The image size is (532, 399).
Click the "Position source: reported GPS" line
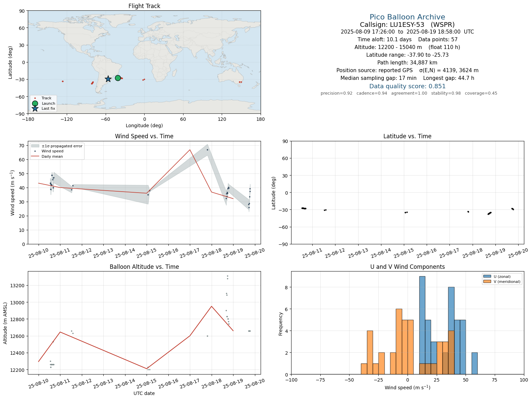click(x=407, y=70)
